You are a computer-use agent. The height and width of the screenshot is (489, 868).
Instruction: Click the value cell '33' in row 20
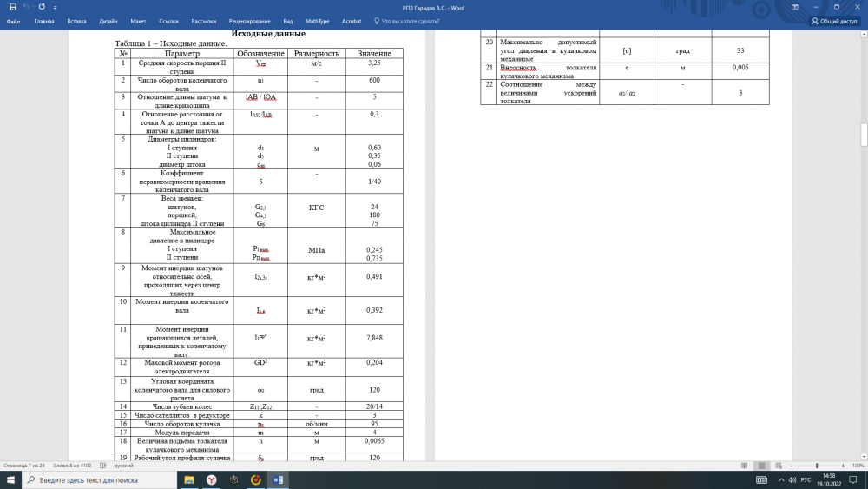point(740,50)
